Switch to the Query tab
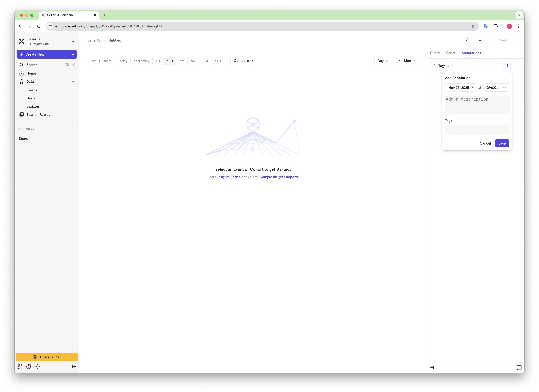Image resolution: width=539 pixels, height=392 pixels. (435, 53)
